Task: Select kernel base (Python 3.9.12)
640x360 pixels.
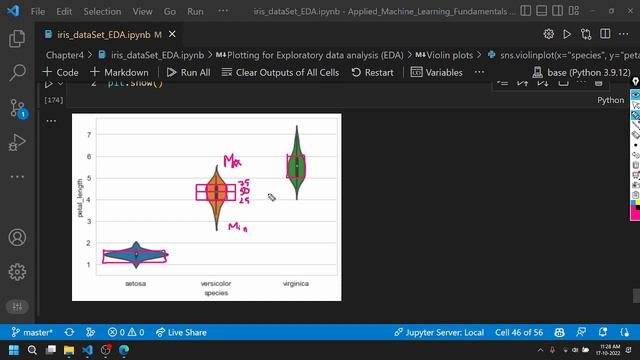Action: point(582,72)
